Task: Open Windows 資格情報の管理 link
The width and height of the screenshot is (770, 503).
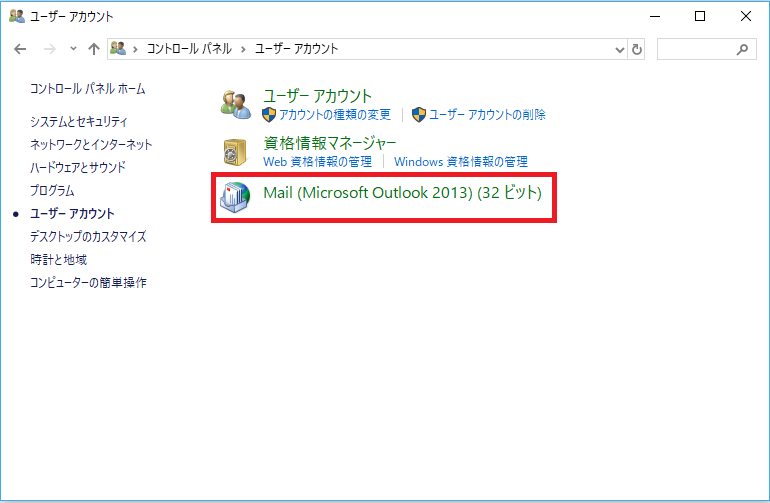Action: coord(461,162)
